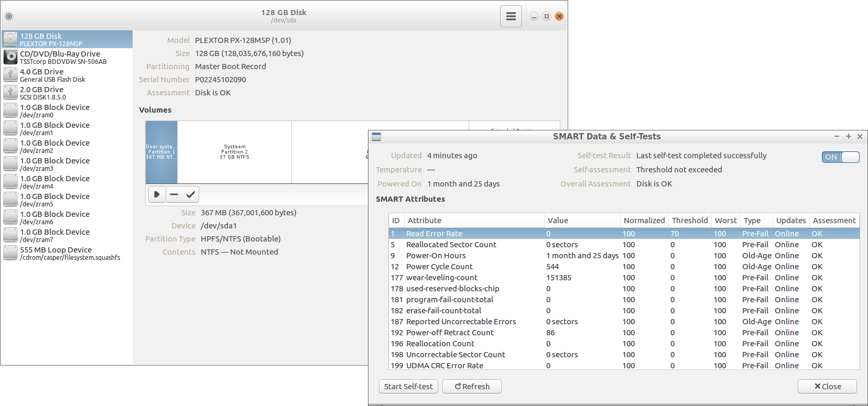Screen dimensions: 868x406
Task: Select the Reallocation Count row
Action: pos(624,344)
